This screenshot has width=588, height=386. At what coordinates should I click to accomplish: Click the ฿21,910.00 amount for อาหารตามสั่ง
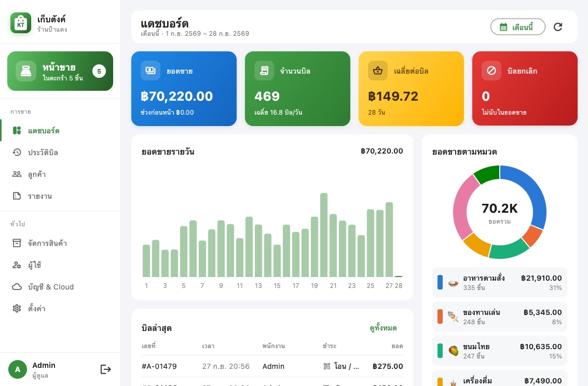pyautogui.click(x=541, y=278)
